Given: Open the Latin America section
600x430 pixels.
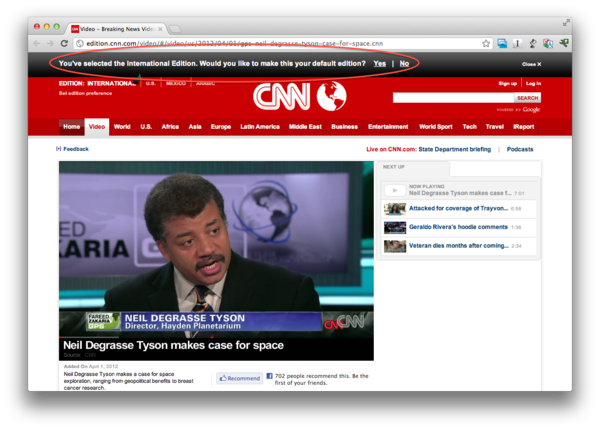Looking at the screenshot, I should [260, 127].
